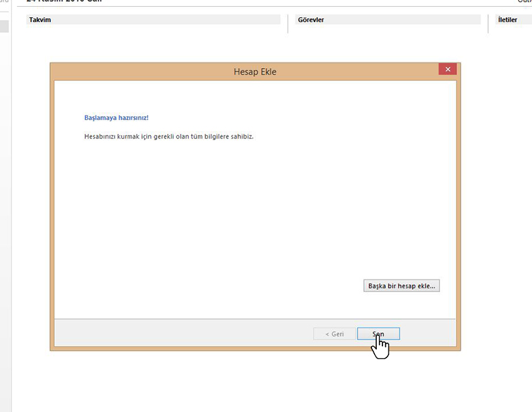Click the cut-off text atop left sidebar
Viewport: 532px width, 412px height.
click(4, 2)
